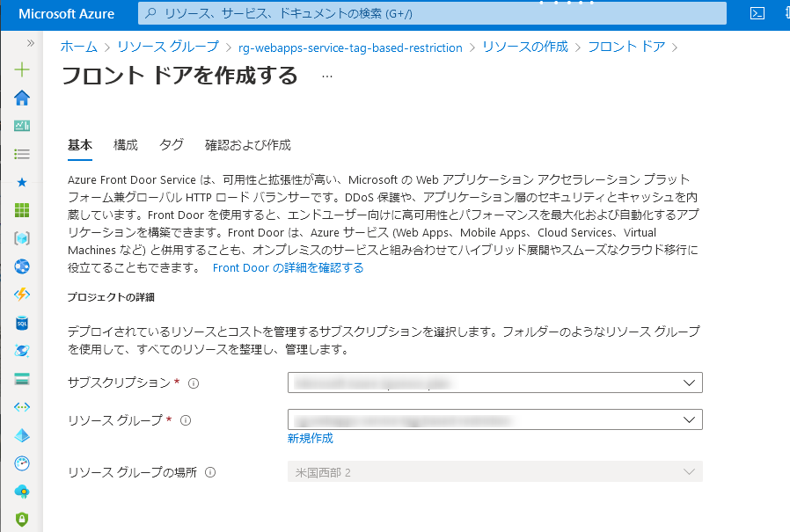The image size is (790, 532).
Task: Open the リソース グループ dropdown
Action: [494, 419]
